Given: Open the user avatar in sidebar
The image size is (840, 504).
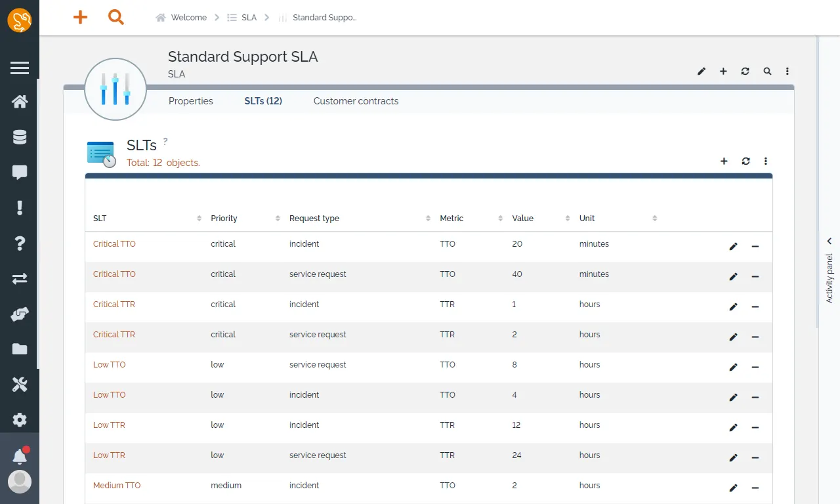Looking at the screenshot, I should click(x=20, y=482).
